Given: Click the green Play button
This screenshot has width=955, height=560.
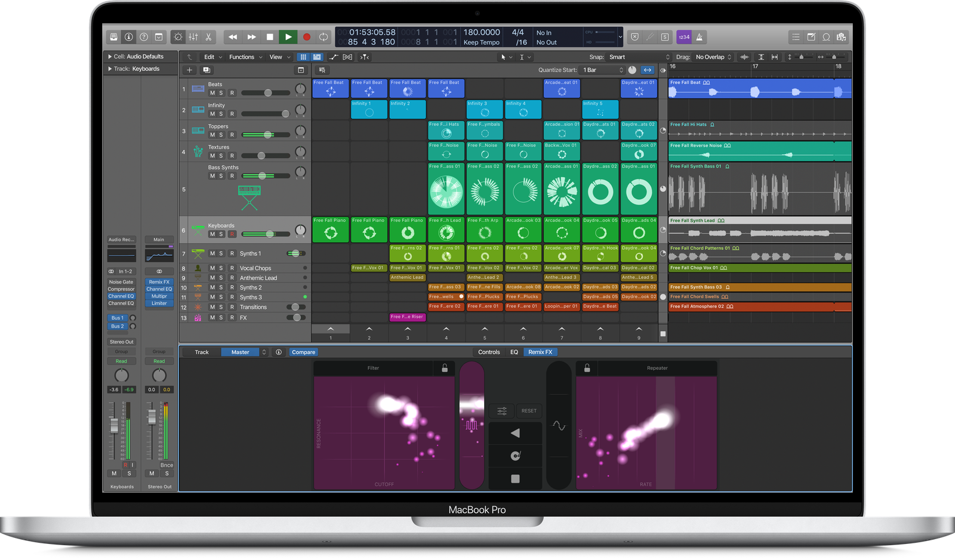Looking at the screenshot, I should 288,37.
